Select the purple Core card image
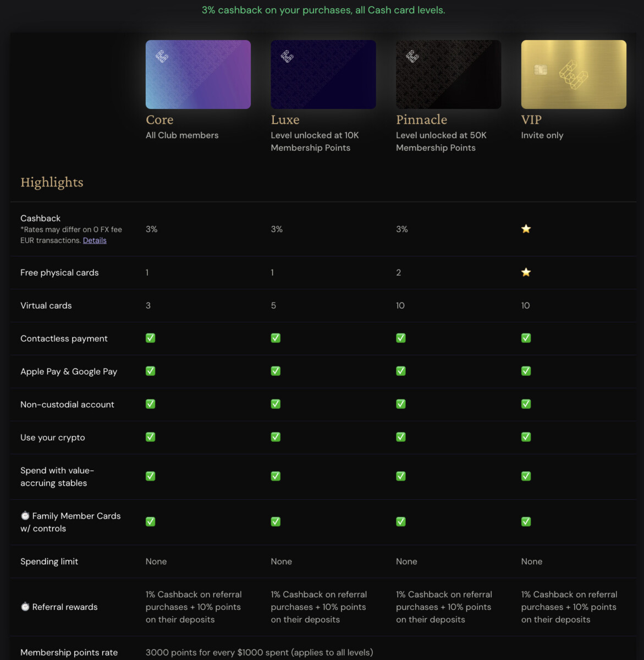This screenshot has width=644, height=660. [198, 74]
